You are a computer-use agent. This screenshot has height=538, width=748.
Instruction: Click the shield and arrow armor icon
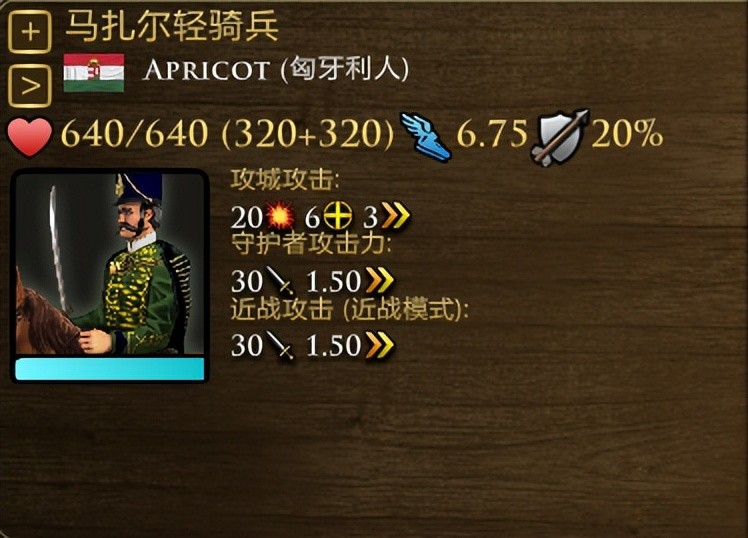click(561, 137)
